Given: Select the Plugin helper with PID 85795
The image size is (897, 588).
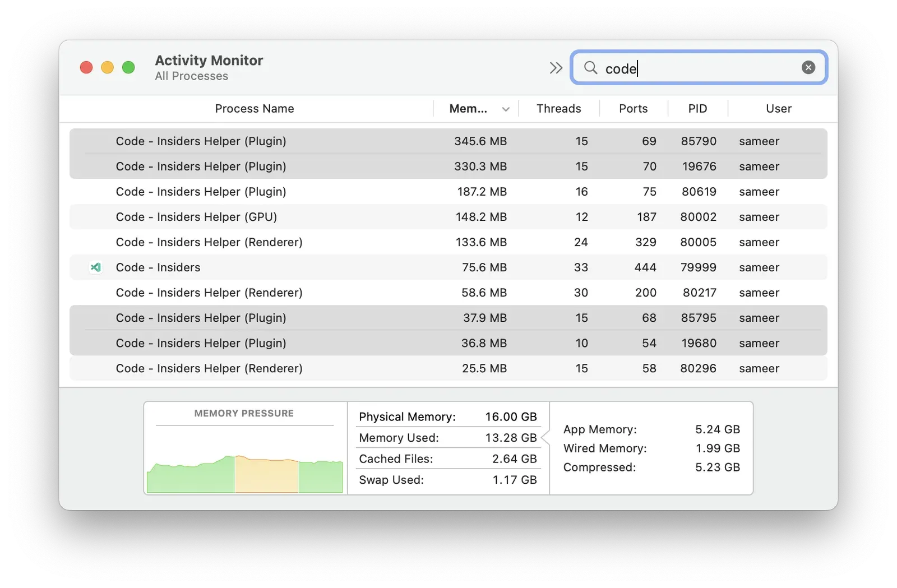Looking at the screenshot, I should tap(449, 318).
